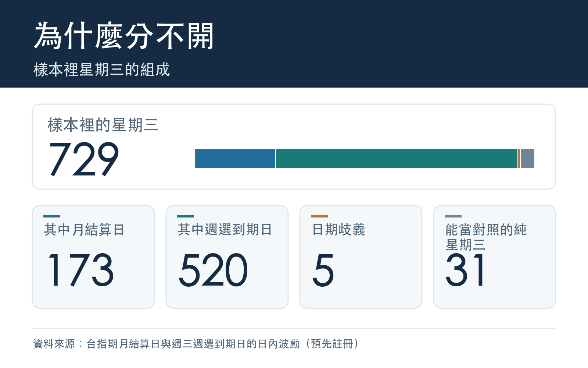Click the orange legend swatch above 日期歧義
The image size is (588, 368).
click(x=319, y=216)
